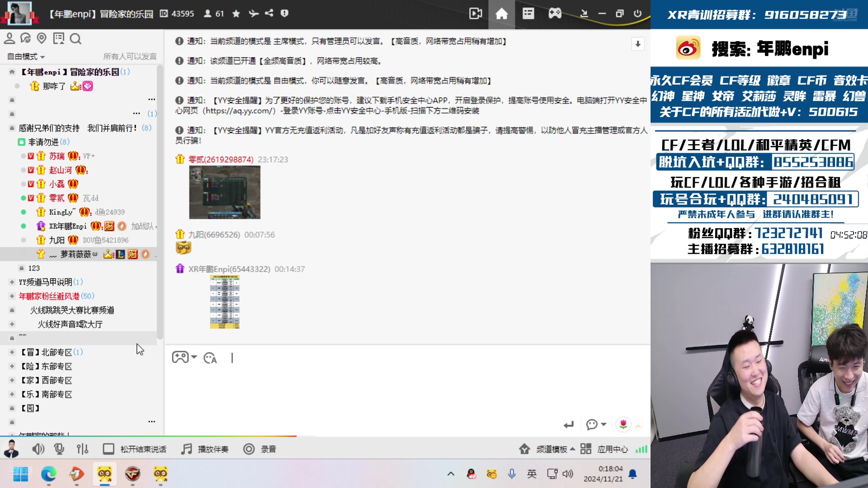Click the send enter arrow icon
The image size is (868, 488).
[x=568, y=425]
